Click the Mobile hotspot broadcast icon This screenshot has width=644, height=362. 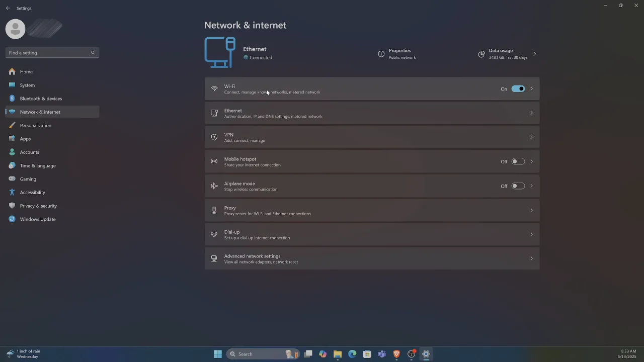point(214,161)
